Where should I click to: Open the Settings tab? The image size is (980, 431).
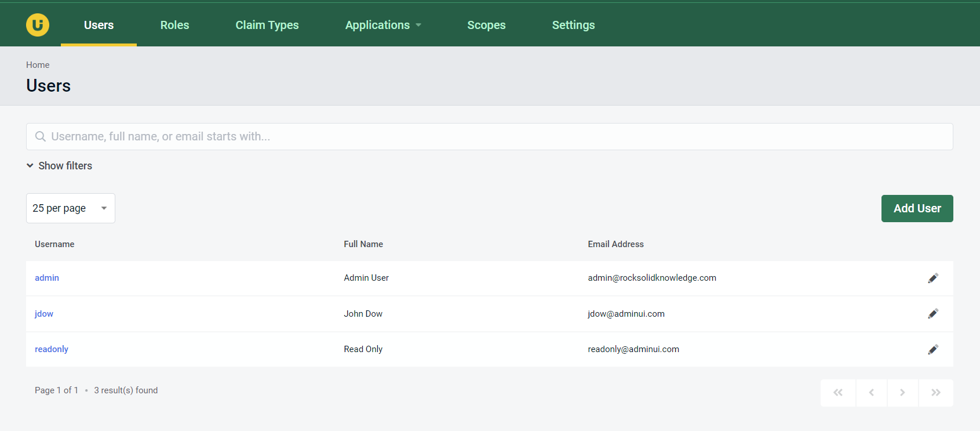pos(573,25)
